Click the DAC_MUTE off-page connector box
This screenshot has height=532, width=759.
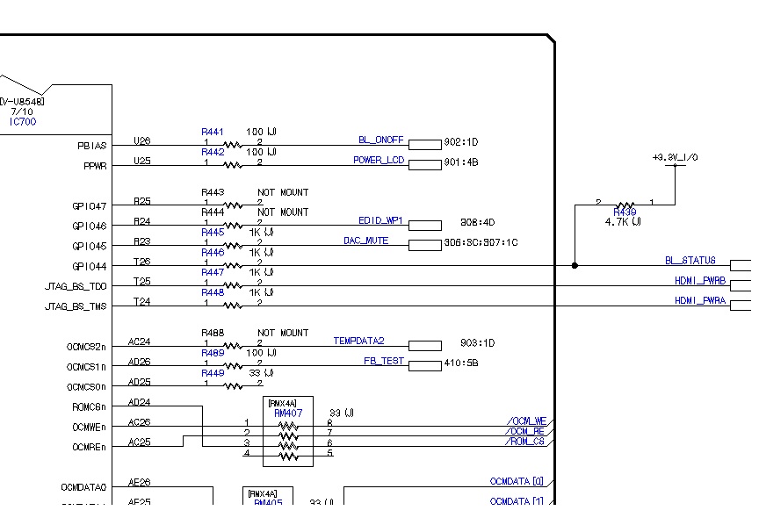point(425,245)
